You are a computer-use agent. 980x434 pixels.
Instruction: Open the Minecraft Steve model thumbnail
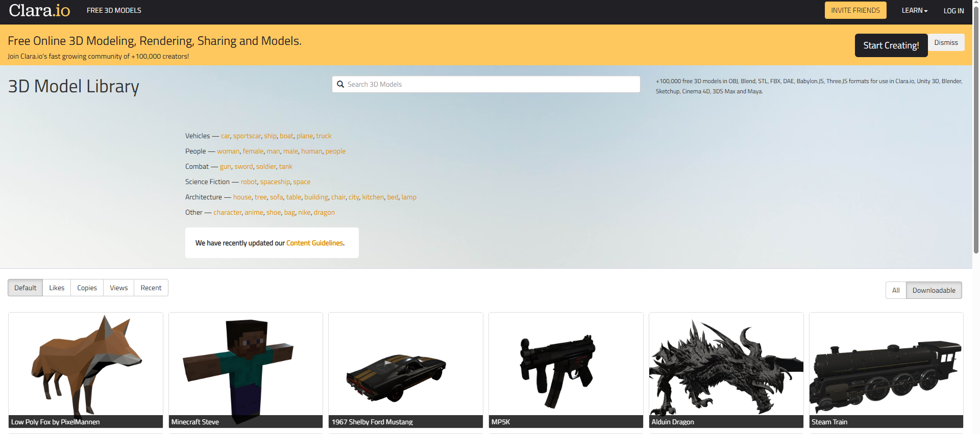246,365
